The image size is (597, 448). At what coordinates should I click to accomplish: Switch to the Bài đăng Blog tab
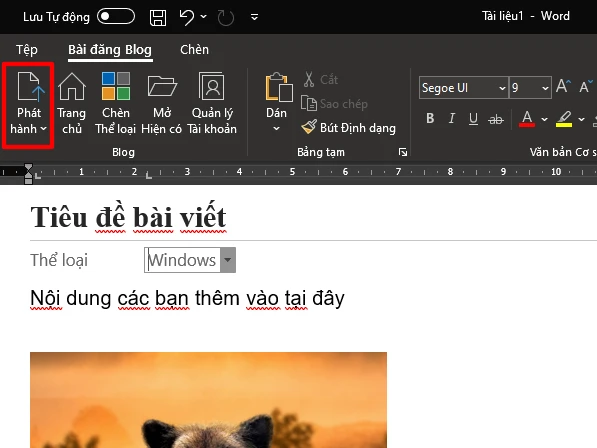click(x=110, y=49)
